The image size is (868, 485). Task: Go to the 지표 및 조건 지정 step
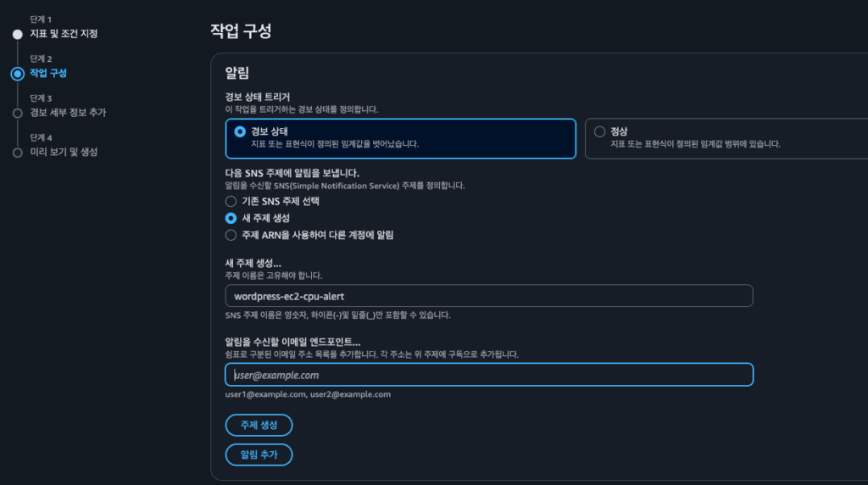[64, 34]
